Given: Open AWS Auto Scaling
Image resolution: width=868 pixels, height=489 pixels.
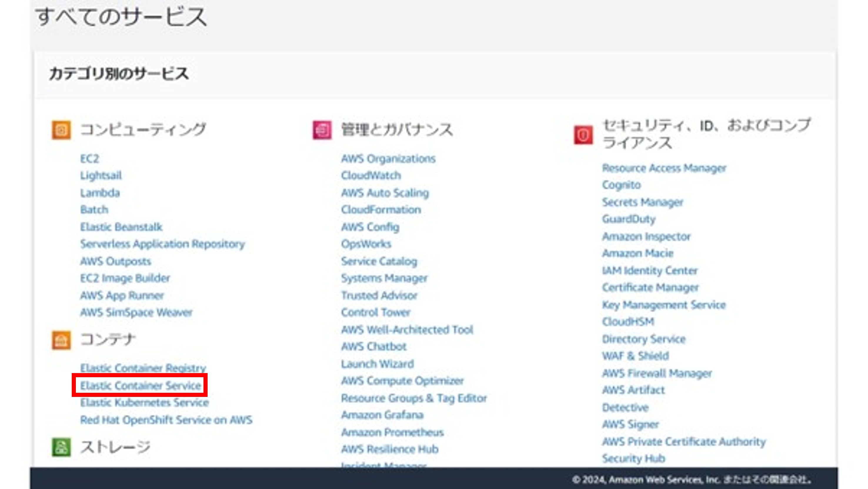Looking at the screenshot, I should point(385,193).
